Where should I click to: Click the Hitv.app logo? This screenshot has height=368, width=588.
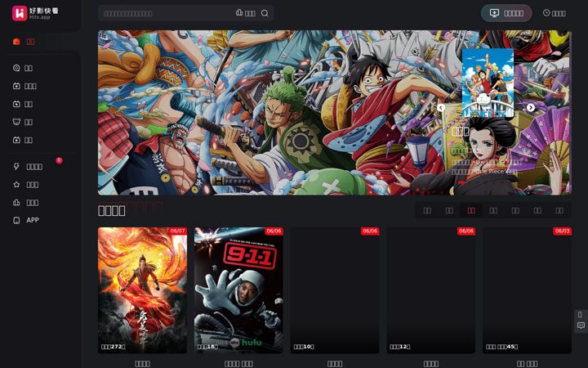35,14
